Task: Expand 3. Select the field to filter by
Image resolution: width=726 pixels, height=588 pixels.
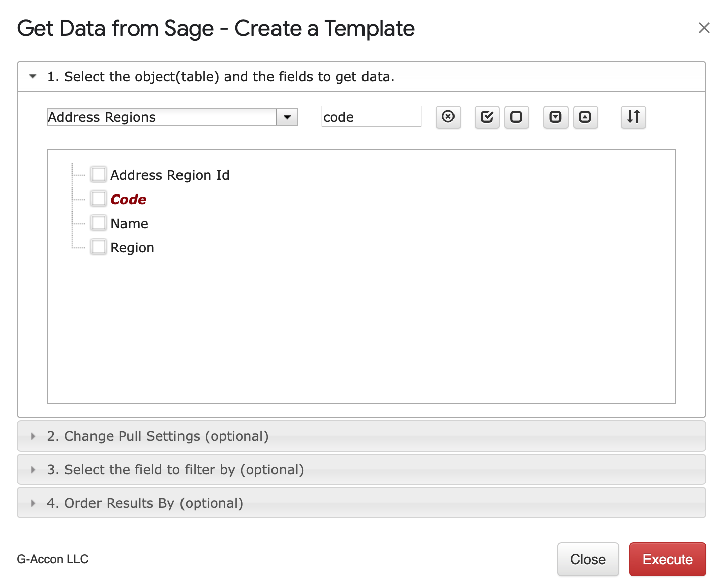Action: point(361,470)
